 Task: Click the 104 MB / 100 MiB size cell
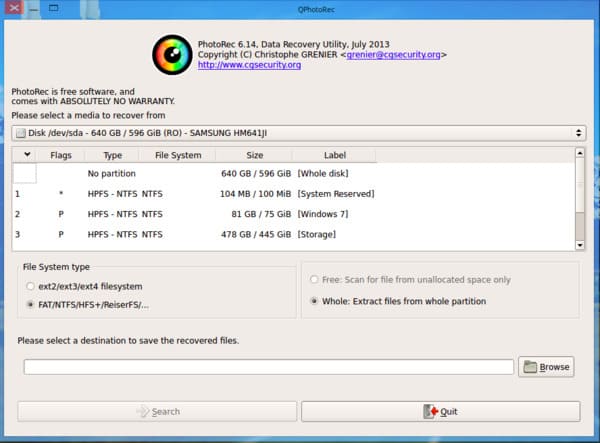(x=255, y=194)
